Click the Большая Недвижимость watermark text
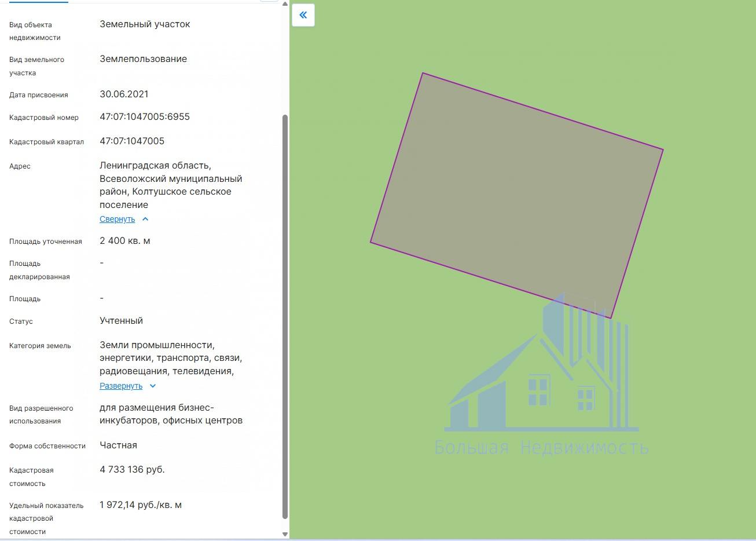 pyautogui.click(x=541, y=448)
